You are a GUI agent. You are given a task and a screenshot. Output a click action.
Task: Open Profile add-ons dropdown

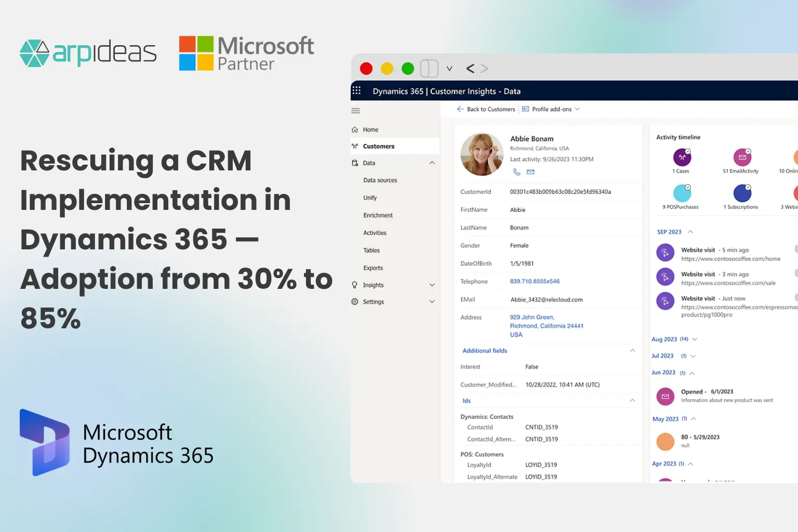click(551, 109)
